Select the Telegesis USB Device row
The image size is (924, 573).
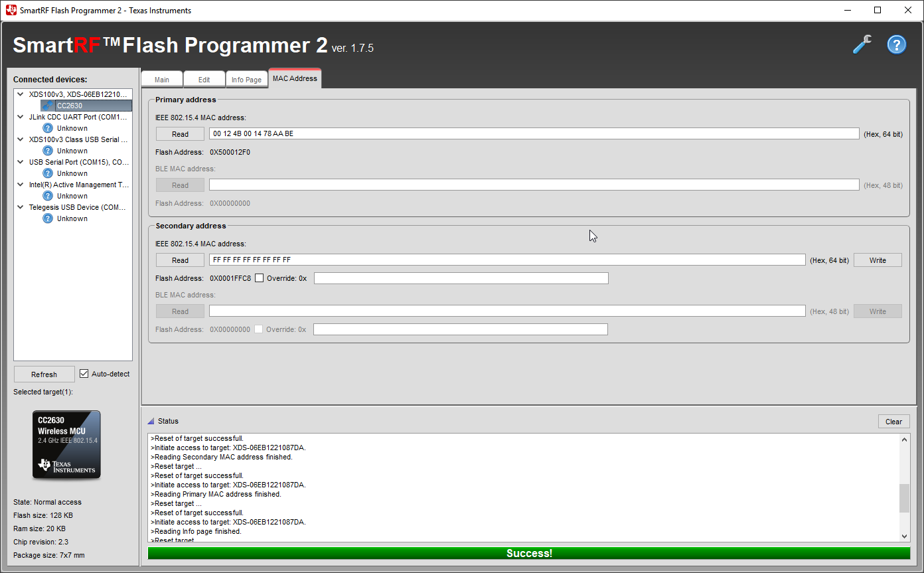pos(77,207)
